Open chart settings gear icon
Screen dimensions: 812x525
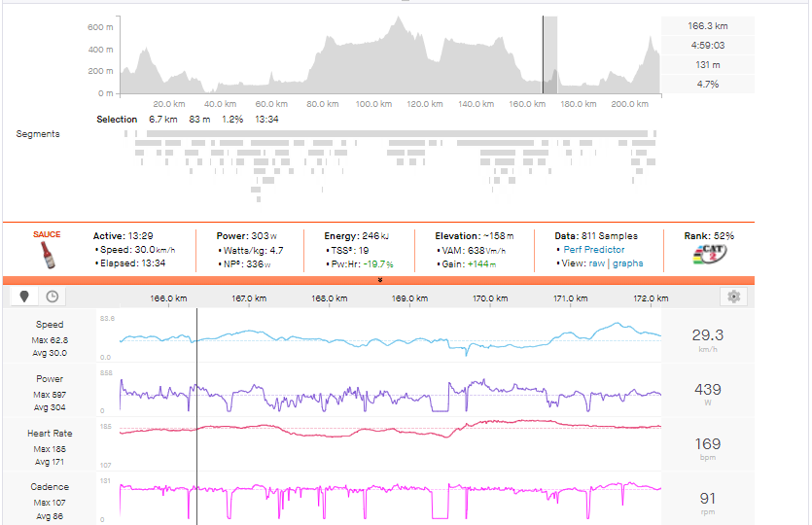pos(734,297)
